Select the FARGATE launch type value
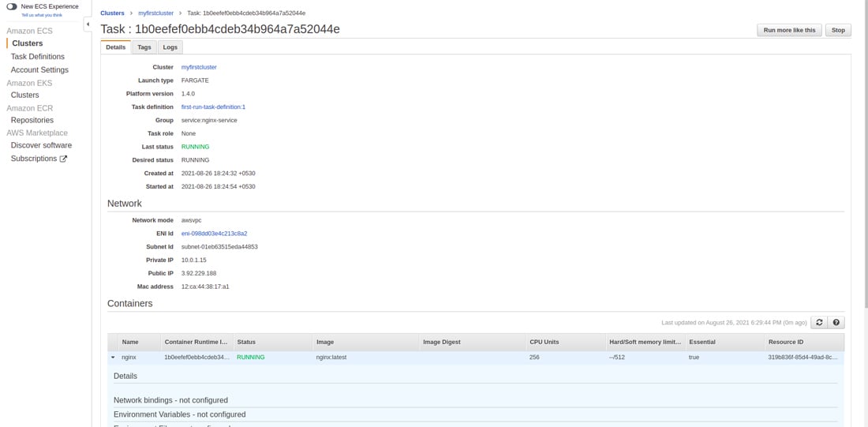868x427 pixels. pyautogui.click(x=195, y=81)
